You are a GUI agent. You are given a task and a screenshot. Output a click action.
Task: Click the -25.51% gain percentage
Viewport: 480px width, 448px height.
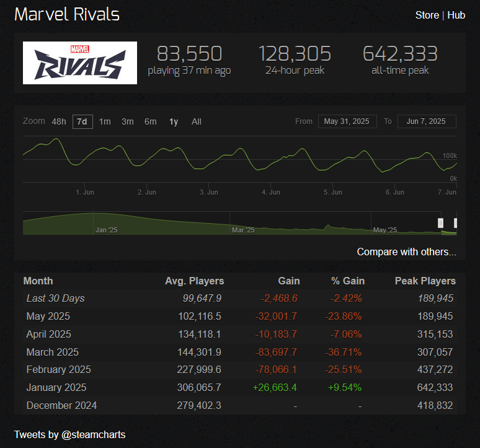(343, 369)
